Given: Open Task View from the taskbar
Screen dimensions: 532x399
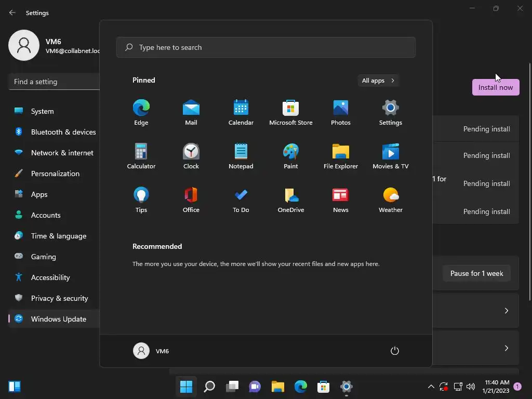Looking at the screenshot, I should pos(232,387).
